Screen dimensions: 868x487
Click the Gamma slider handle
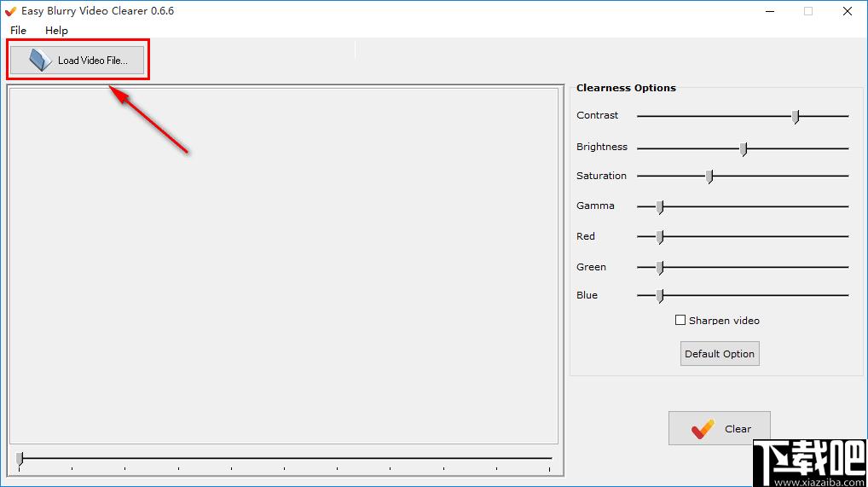coord(660,206)
